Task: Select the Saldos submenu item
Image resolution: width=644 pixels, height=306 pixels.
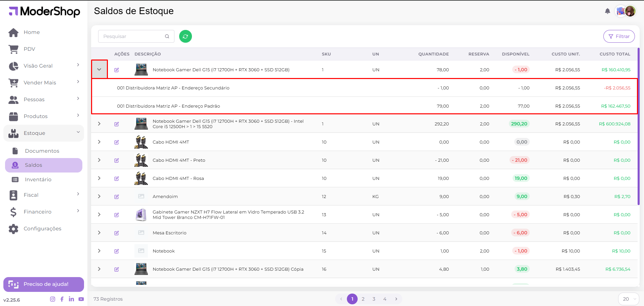Action: [x=44, y=165]
